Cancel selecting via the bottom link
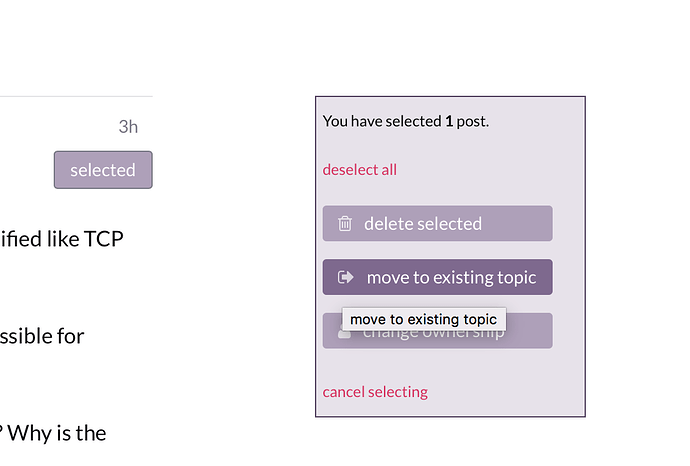Viewport: 690px width, 466px height. pyautogui.click(x=375, y=392)
